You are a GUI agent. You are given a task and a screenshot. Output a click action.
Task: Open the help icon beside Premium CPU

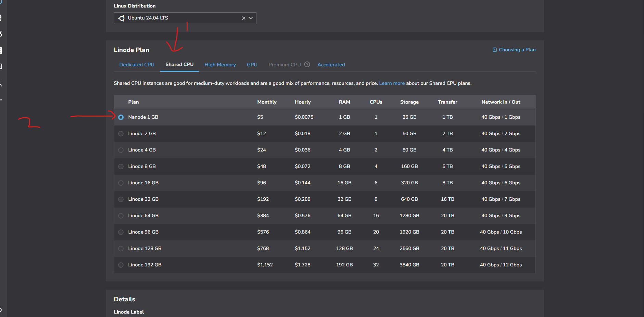[x=307, y=64]
